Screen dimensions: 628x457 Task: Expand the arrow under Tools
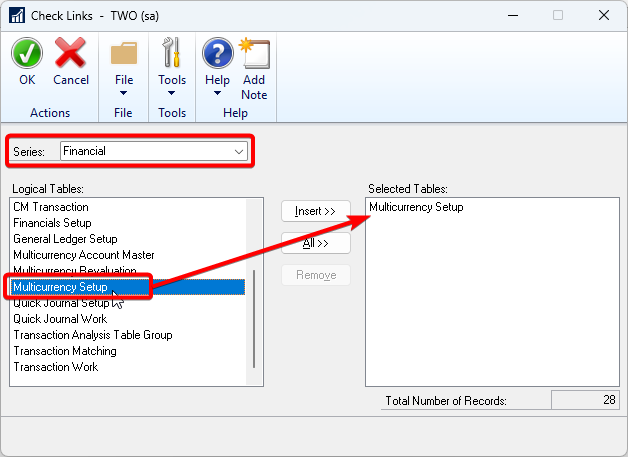point(172,94)
